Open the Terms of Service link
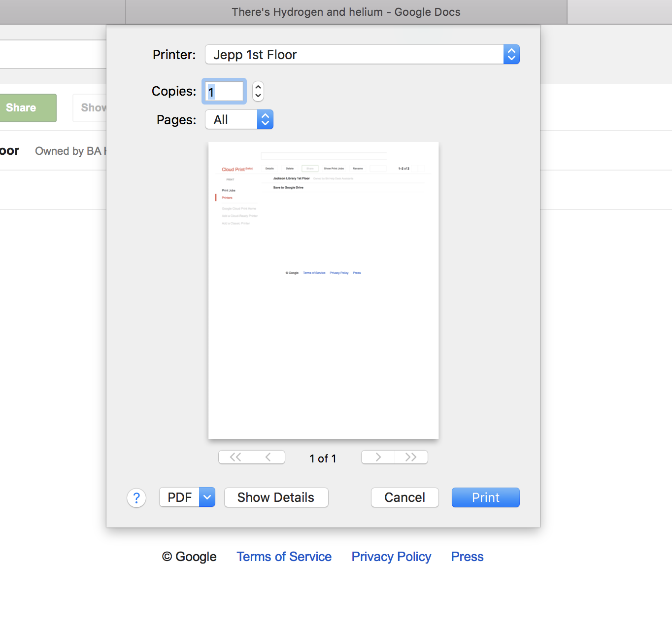The height and width of the screenshot is (635, 672). click(x=284, y=557)
